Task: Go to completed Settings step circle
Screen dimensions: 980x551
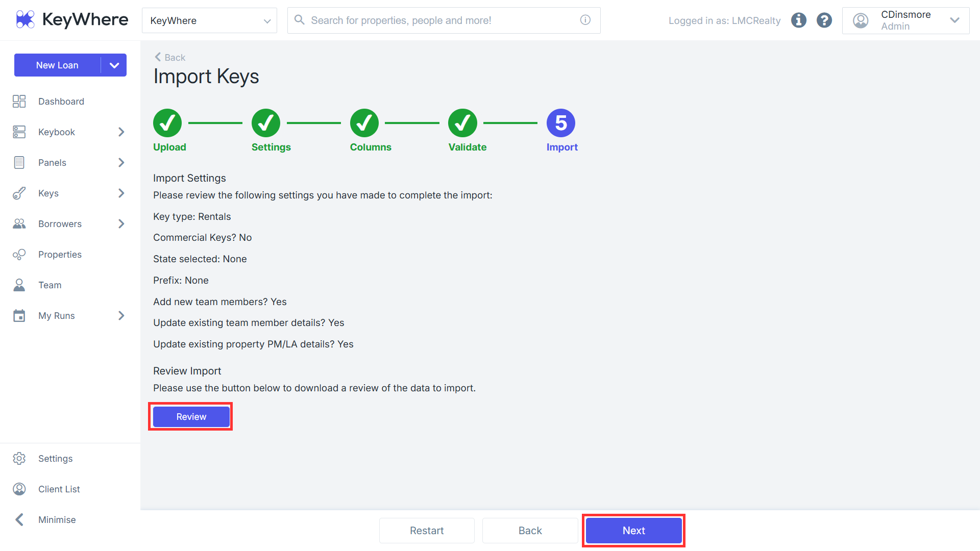Action: (266, 123)
